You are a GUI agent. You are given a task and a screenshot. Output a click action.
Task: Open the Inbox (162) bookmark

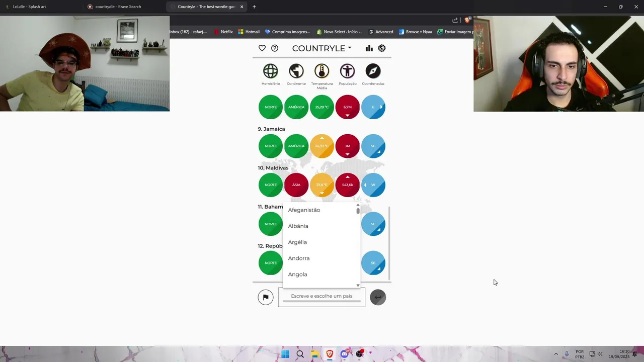point(189,32)
